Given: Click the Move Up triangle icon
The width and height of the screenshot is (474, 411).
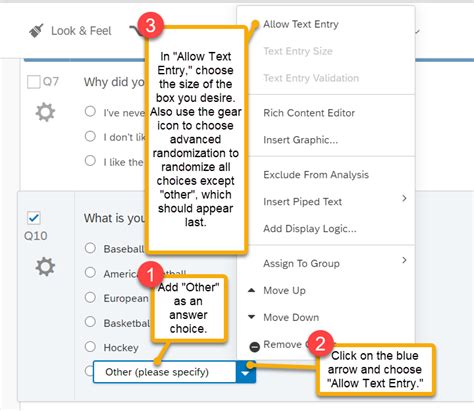Looking at the screenshot, I should pyautogui.click(x=252, y=291).
